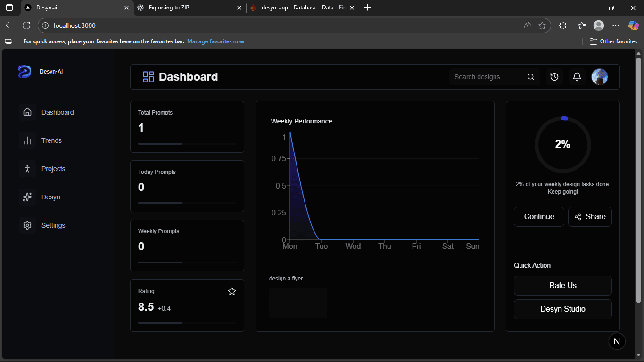Open Desyn Studio quick action
The height and width of the screenshot is (362, 644).
coord(563,309)
